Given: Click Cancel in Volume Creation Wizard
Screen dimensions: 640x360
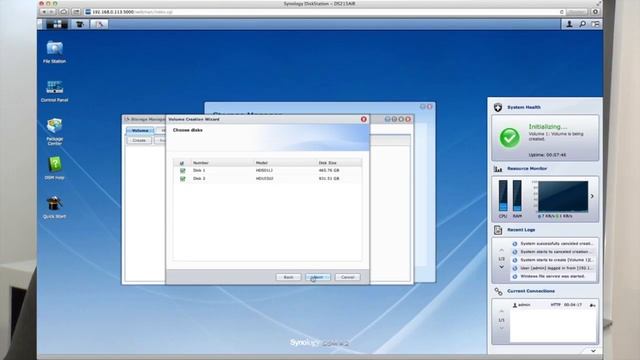Looking at the screenshot, I should tap(347, 277).
